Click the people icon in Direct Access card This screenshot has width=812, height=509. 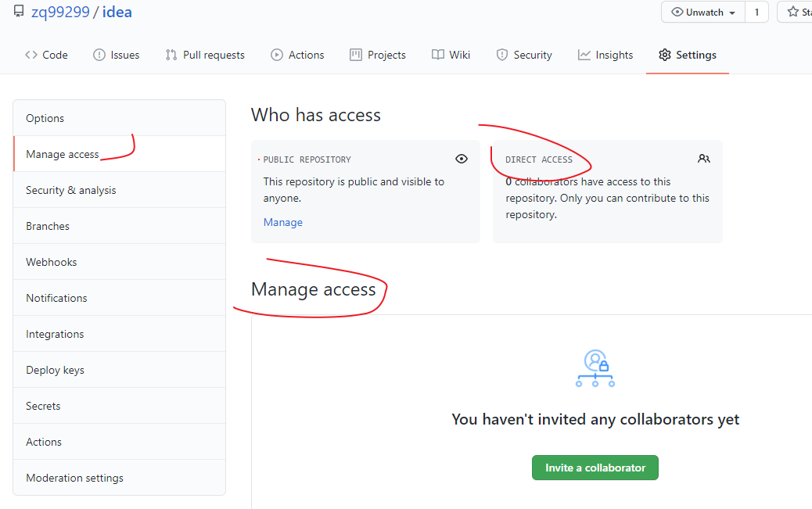pyautogui.click(x=704, y=159)
